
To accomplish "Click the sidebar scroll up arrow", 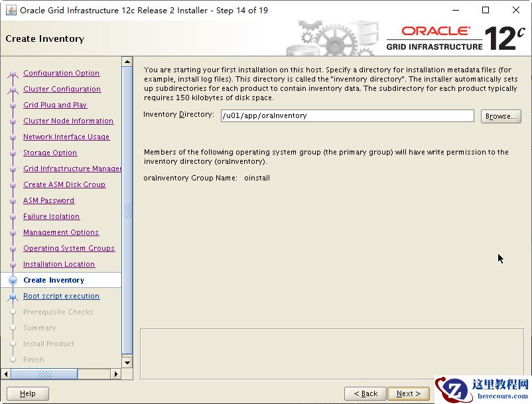I will click(127, 62).
